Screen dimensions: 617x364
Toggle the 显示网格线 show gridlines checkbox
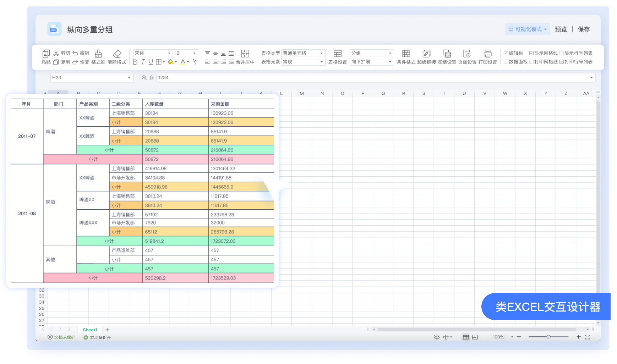pos(531,53)
